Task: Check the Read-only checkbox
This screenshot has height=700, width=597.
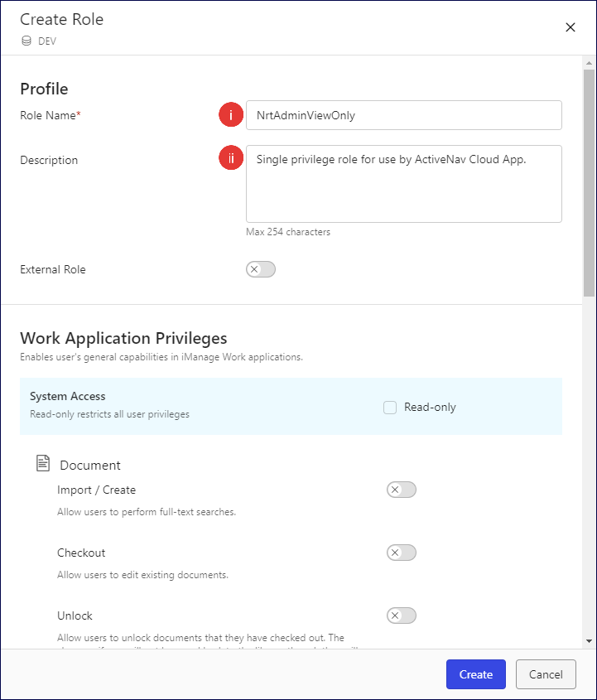Action: pyautogui.click(x=389, y=407)
